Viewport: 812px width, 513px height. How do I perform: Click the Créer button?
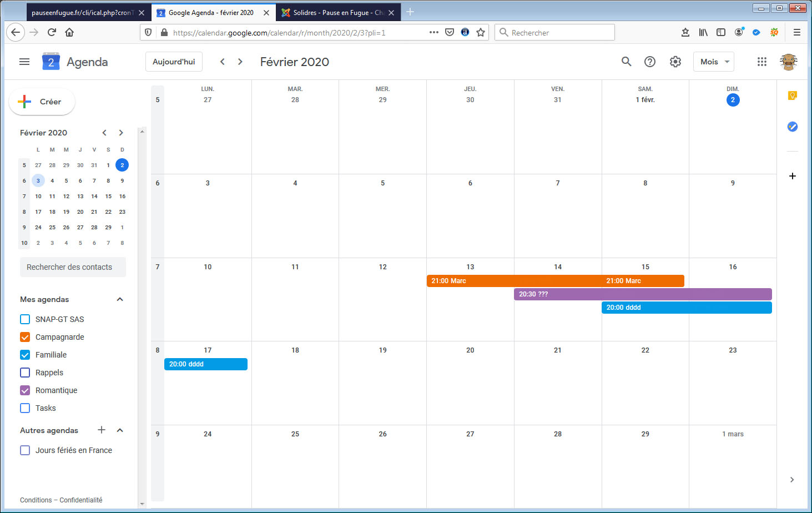click(x=42, y=102)
